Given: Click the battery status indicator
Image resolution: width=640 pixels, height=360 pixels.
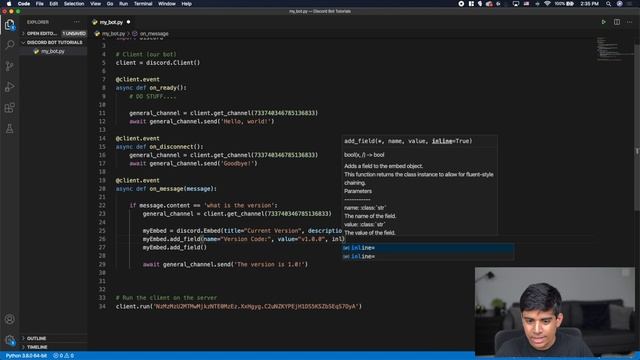Looking at the screenshot, I should pyautogui.click(x=564, y=4).
